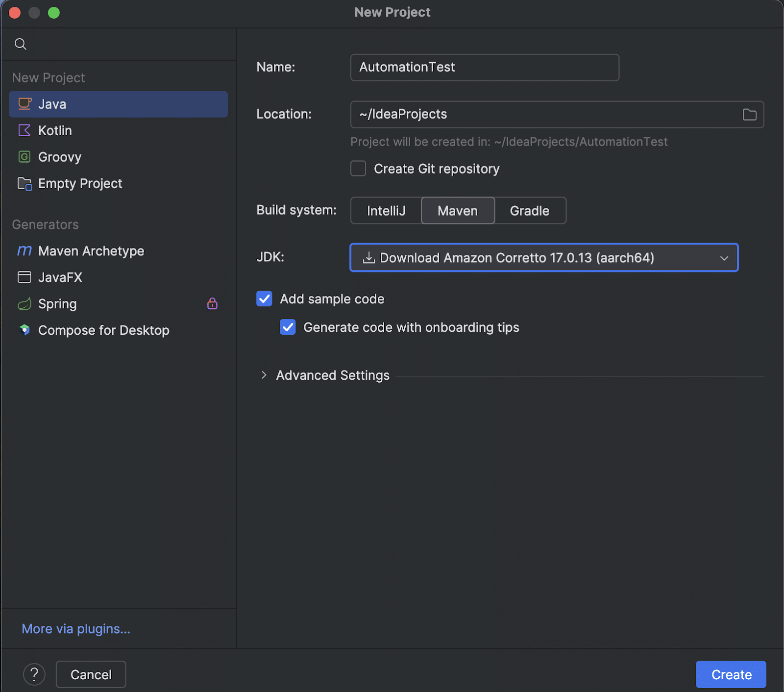
Task: Select the Java project generator icon
Action: [x=24, y=104]
